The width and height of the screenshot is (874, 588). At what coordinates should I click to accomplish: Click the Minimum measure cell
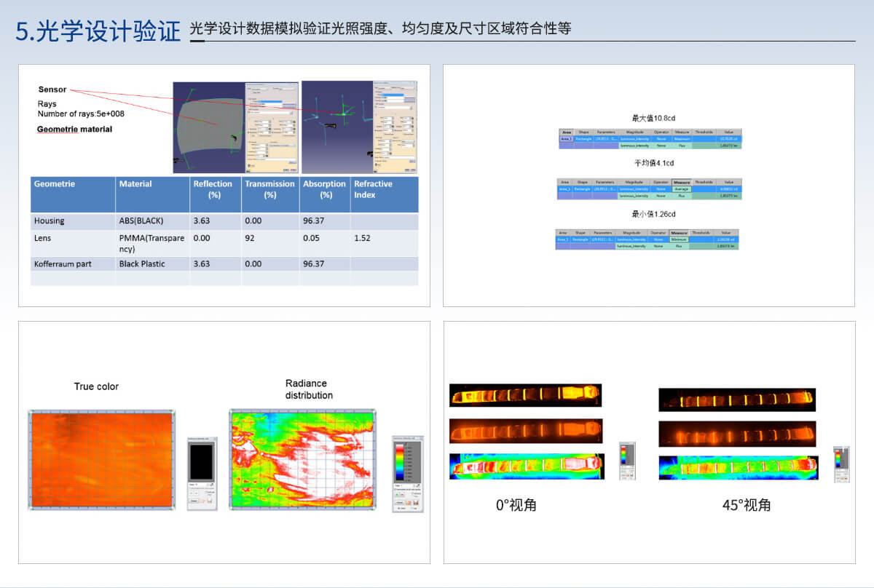click(678, 239)
